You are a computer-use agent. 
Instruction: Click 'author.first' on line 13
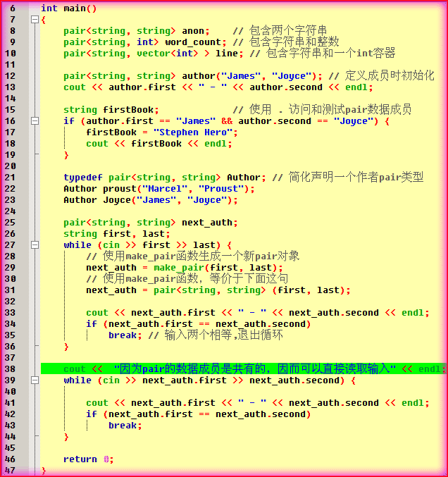[x=142, y=87]
